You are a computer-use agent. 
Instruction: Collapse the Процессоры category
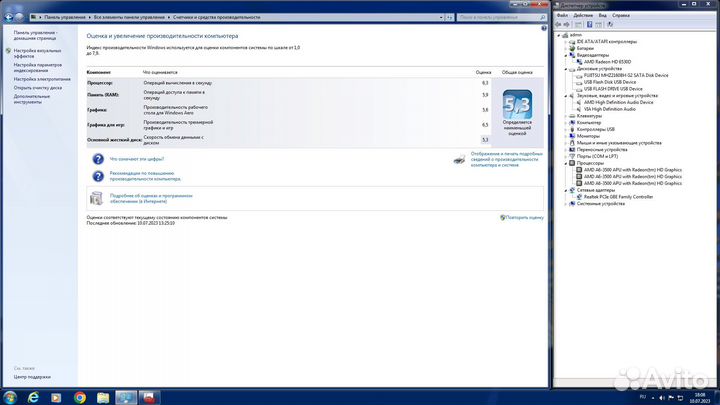coord(566,163)
